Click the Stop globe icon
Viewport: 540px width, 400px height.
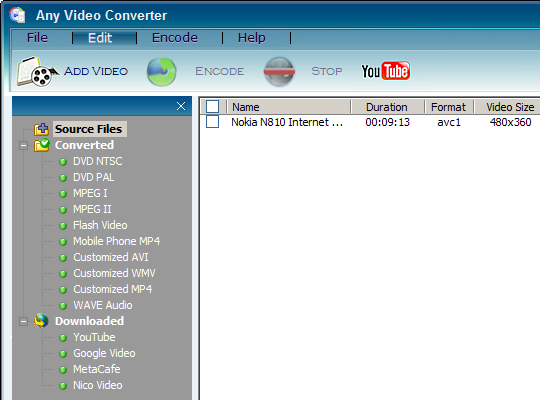pos(279,72)
